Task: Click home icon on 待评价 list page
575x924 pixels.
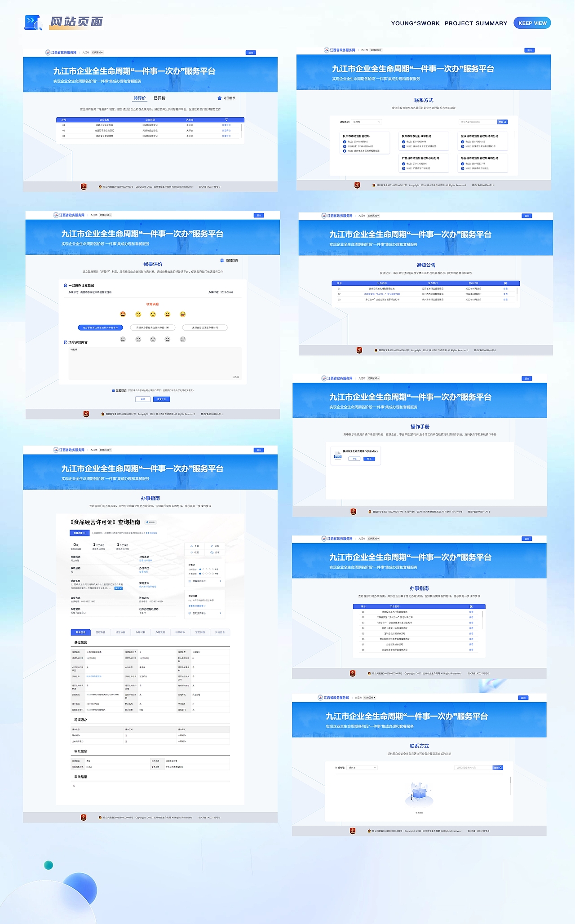Action: [219, 98]
